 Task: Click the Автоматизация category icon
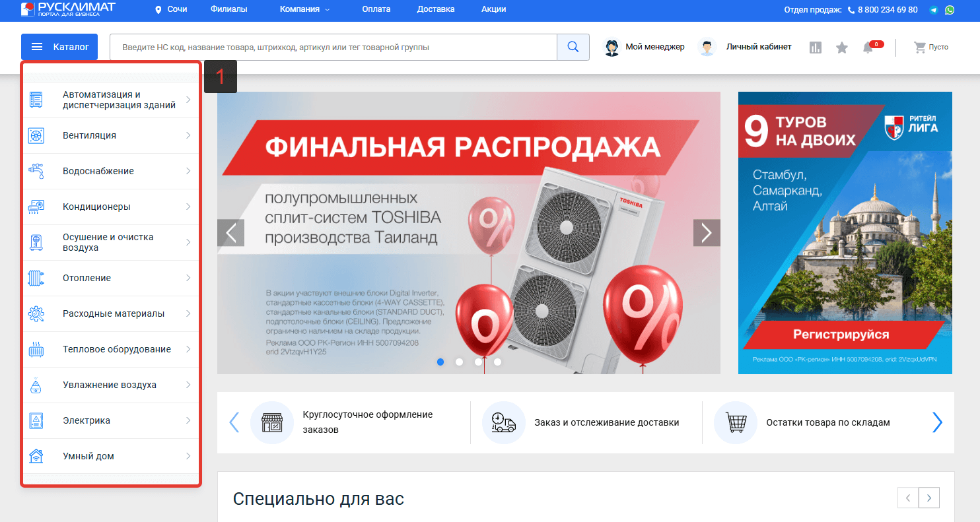[x=36, y=100]
